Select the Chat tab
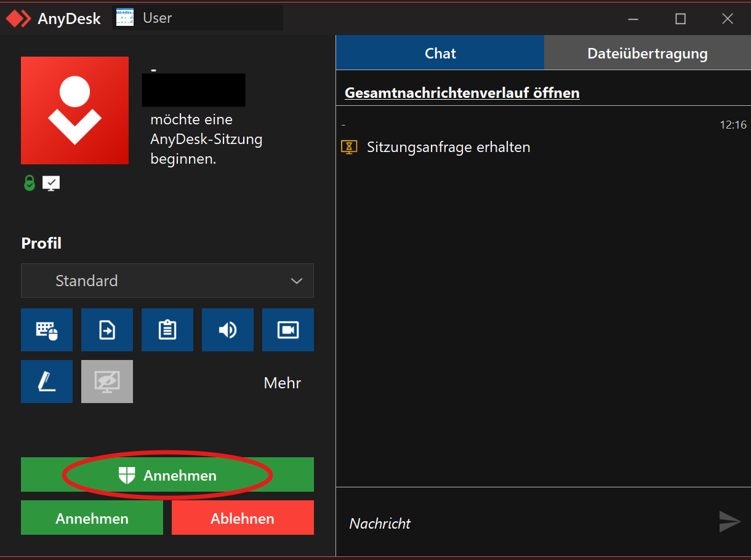This screenshot has width=751, height=560. click(440, 54)
